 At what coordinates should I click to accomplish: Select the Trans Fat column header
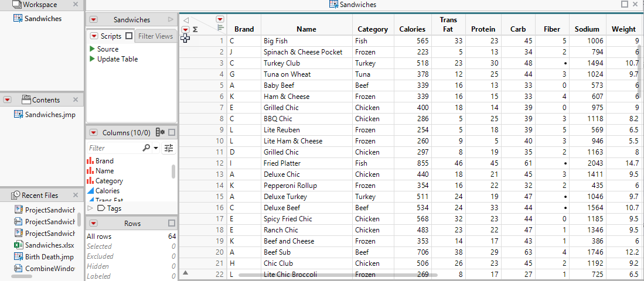coord(448,25)
